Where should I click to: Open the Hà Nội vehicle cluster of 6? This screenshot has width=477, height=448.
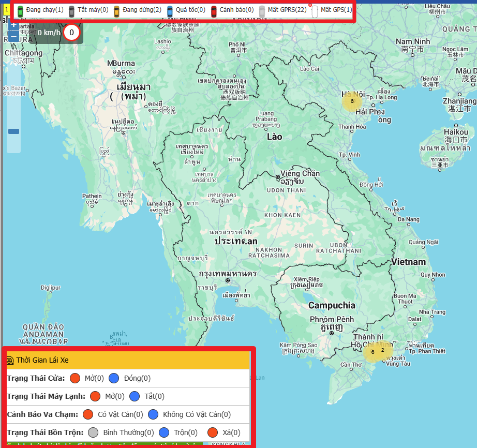[x=352, y=101]
